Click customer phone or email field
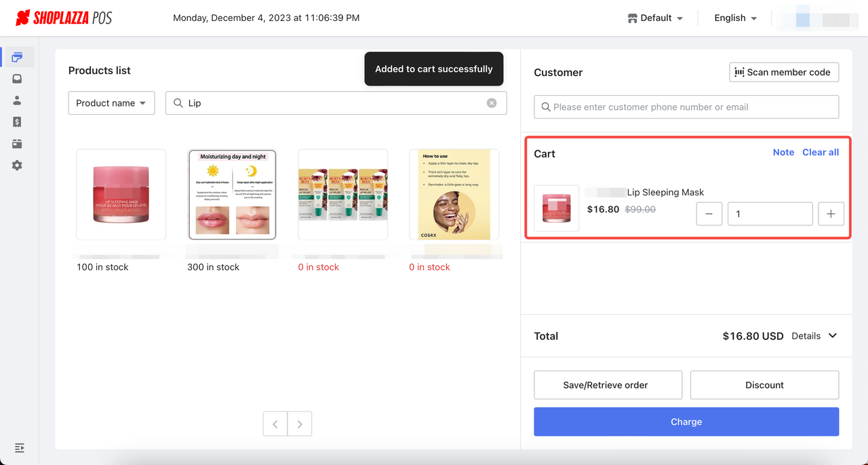 (686, 107)
